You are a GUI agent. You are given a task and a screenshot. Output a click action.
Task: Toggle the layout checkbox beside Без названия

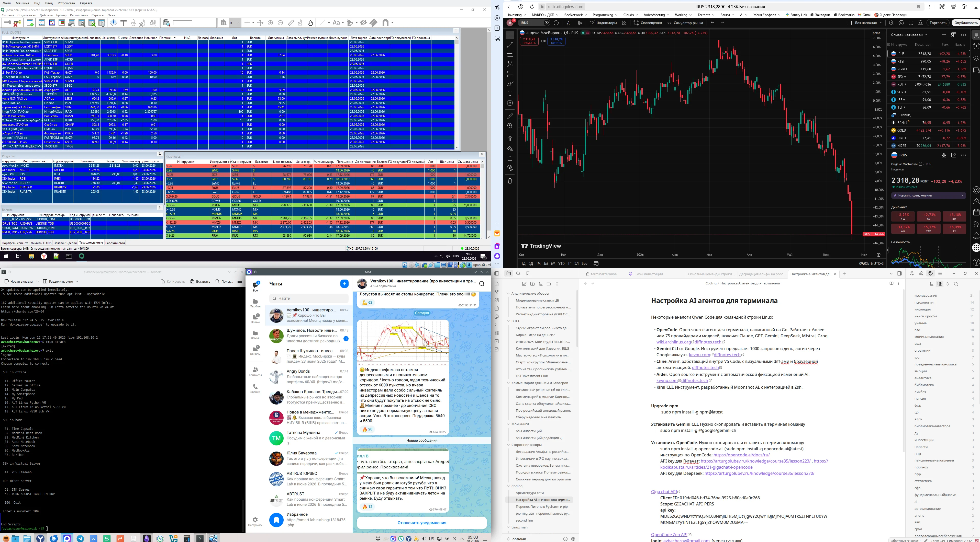(849, 23)
